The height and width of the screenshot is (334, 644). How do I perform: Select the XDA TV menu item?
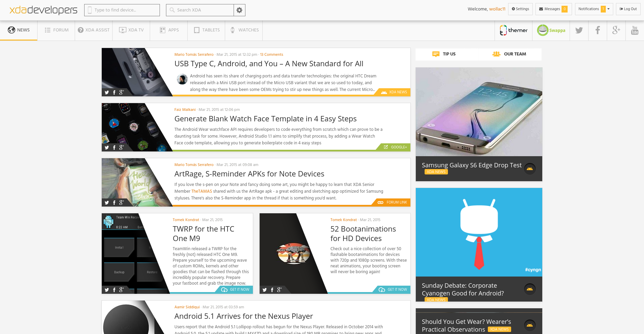coord(132,30)
